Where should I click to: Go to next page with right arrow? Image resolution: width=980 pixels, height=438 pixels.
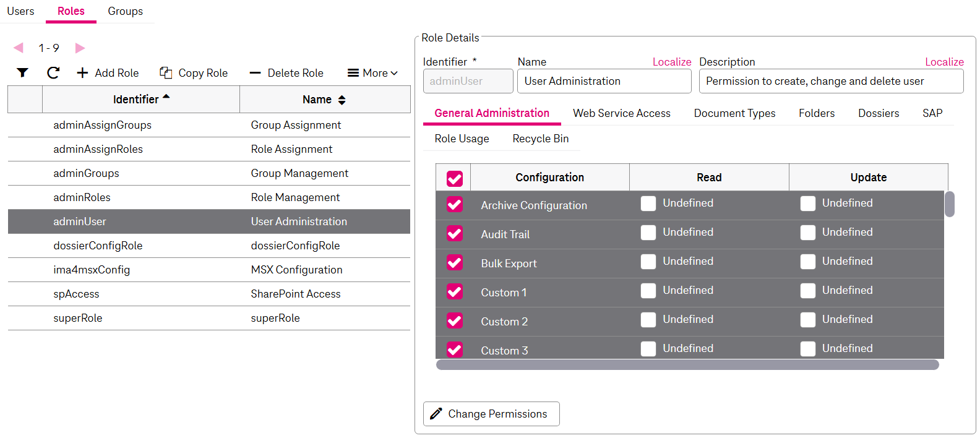80,48
